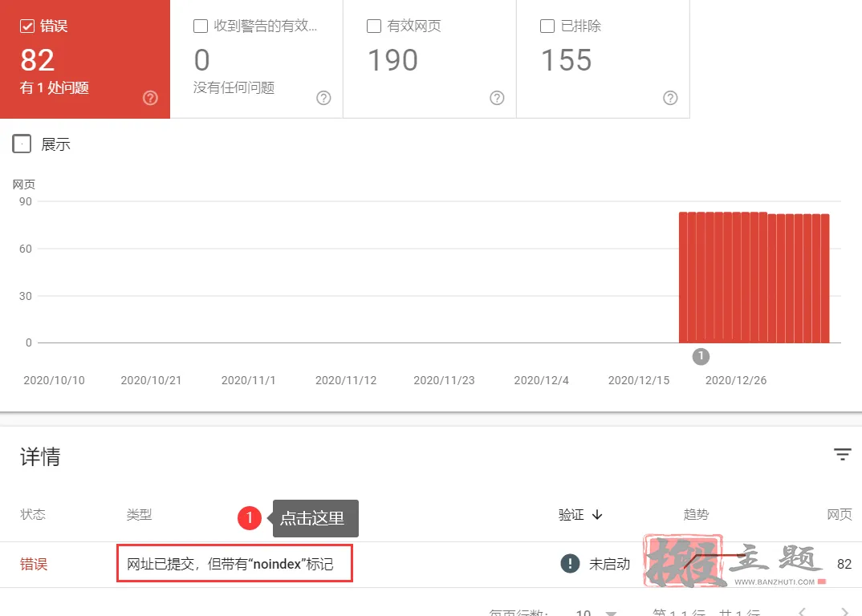Viewport: 862px width, 616px height.
Task: Click the 未启动 validation text
Action: click(609, 564)
